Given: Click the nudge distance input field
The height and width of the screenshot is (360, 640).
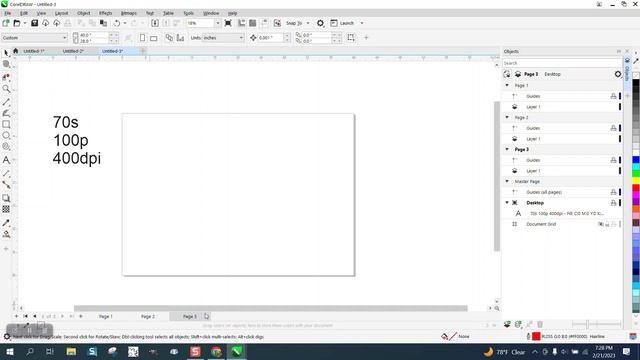Looking at the screenshot, I should (270, 38).
